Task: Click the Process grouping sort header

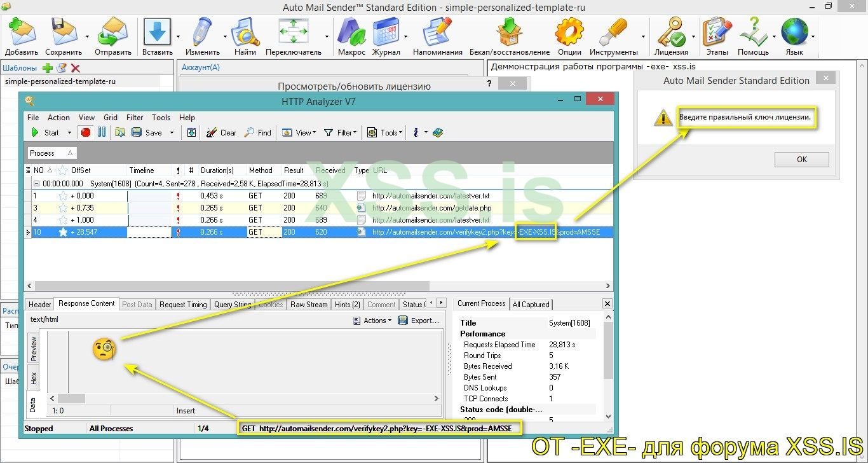Action: coord(51,153)
